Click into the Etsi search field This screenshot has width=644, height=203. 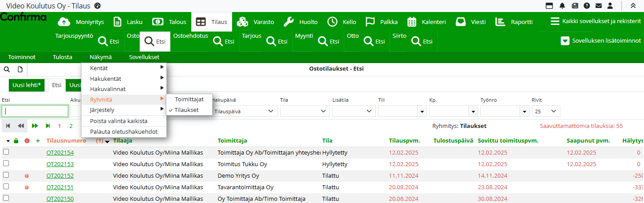coord(35,111)
